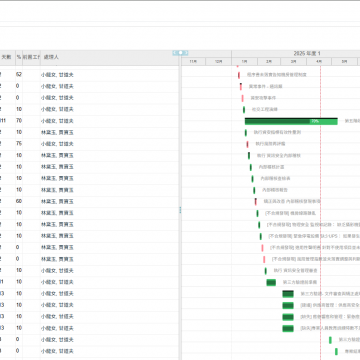Click the 內部稽核報告 task label
Viewport: 360px width, 360px height.
click(275, 190)
